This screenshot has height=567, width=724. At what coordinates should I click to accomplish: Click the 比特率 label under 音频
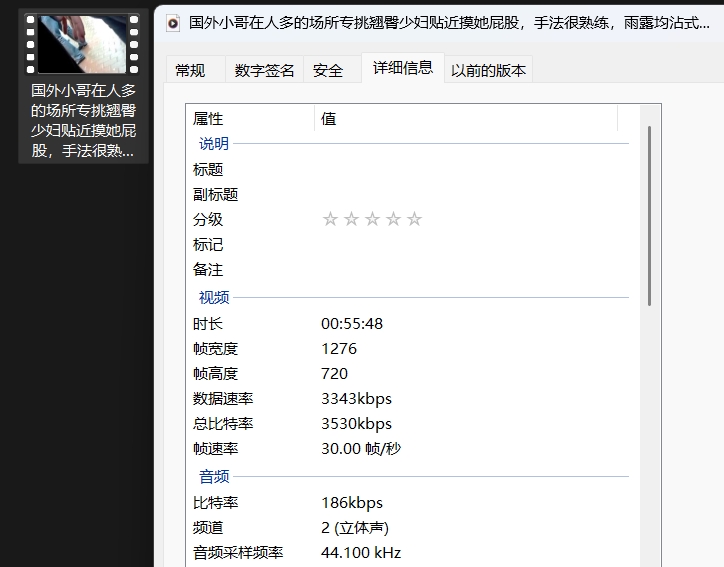pyautogui.click(x=215, y=502)
